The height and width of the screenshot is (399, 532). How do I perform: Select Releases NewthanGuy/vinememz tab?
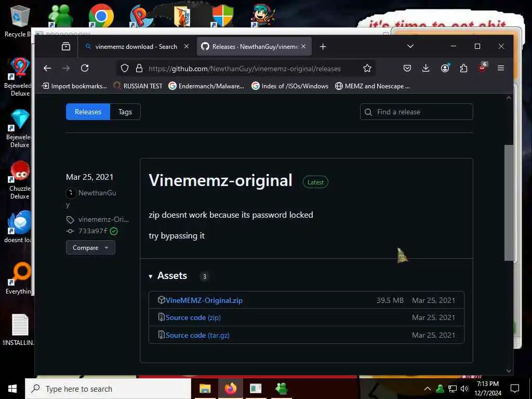pos(254,46)
